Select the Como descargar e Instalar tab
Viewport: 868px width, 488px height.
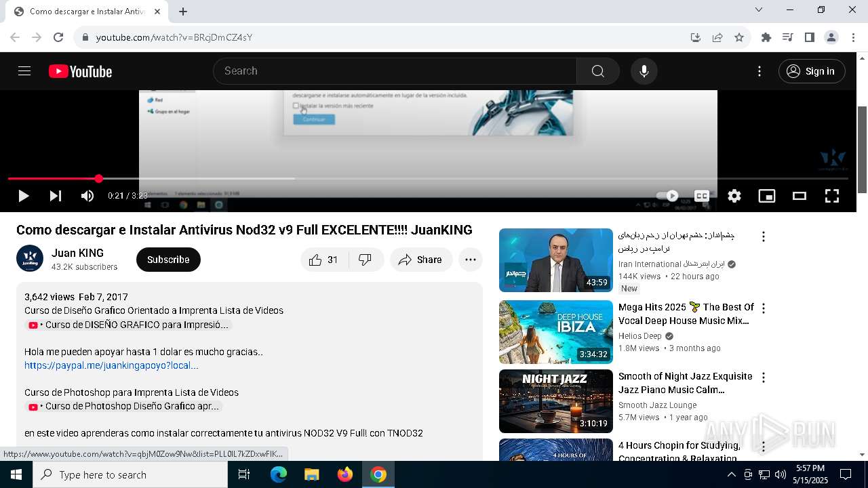87,12
